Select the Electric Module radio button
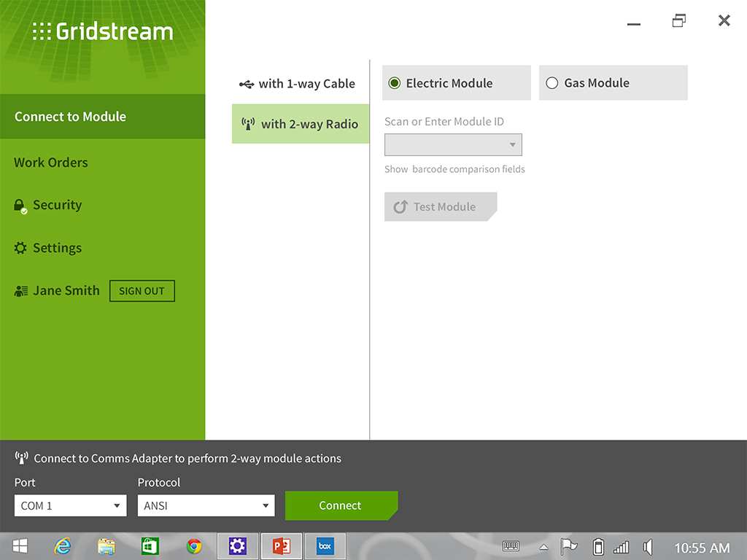This screenshot has width=747, height=560. pos(395,83)
